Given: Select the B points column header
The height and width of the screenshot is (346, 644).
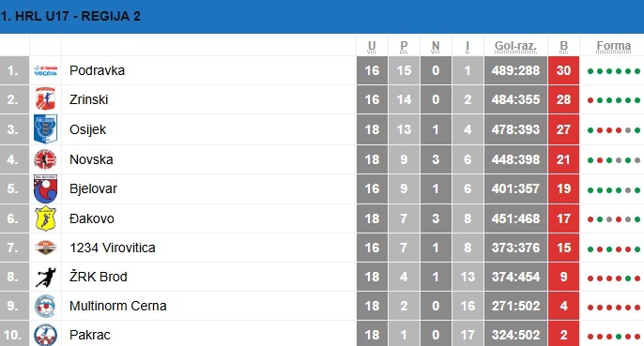Looking at the screenshot, I should point(563,46).
